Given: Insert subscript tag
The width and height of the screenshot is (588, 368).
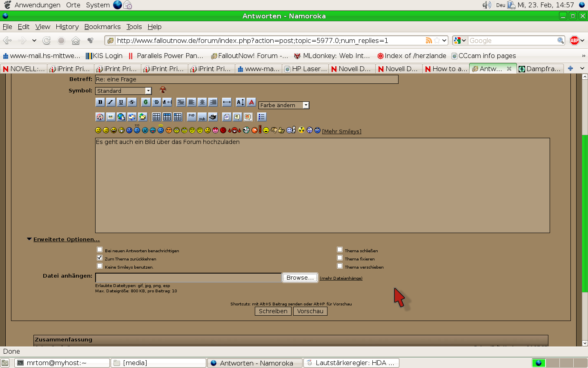Looking at the screenshot, I should [202, 117].
